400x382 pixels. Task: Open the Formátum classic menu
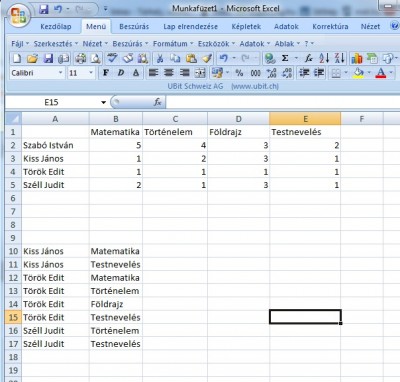173,44
